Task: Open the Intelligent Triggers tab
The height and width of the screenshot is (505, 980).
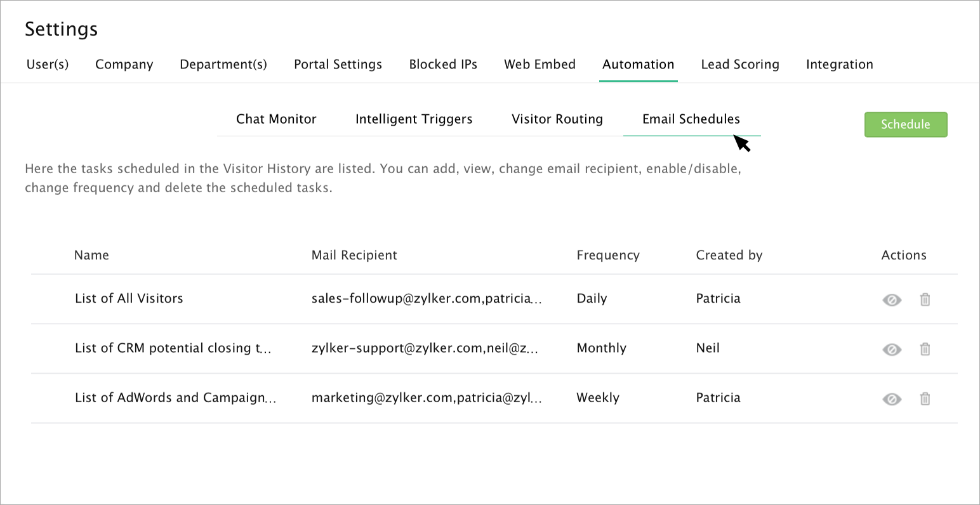Action: click(414, 119)
